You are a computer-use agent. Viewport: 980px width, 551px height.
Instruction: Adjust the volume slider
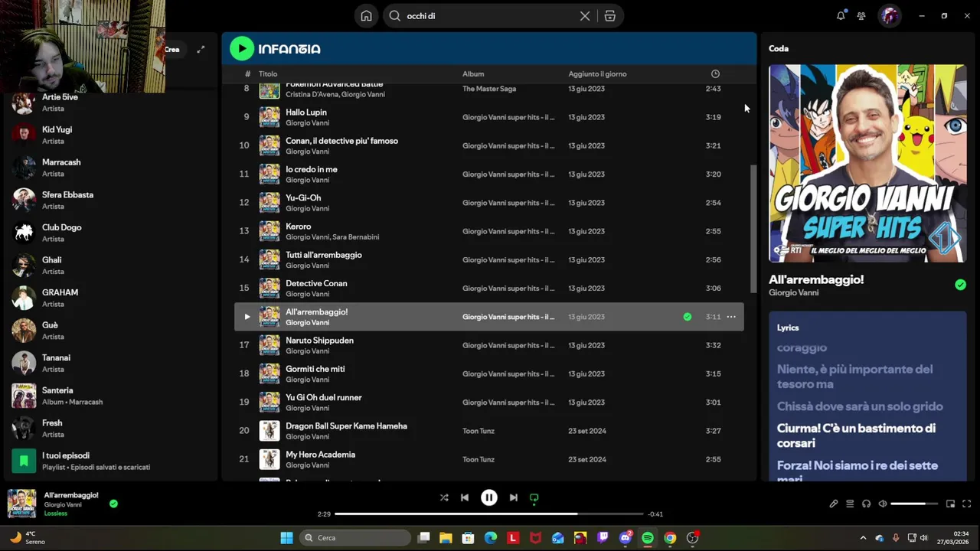(x=914, y=504)
